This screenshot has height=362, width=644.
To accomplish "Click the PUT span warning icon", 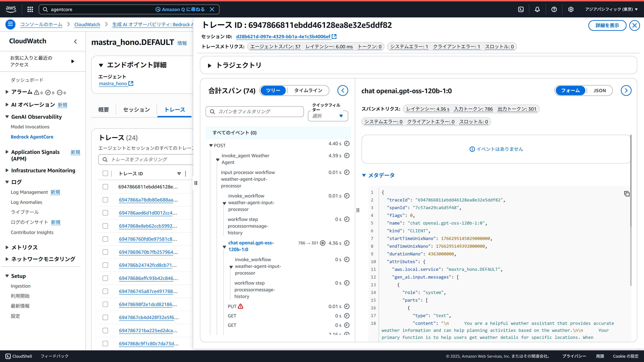I will [240, 306].
